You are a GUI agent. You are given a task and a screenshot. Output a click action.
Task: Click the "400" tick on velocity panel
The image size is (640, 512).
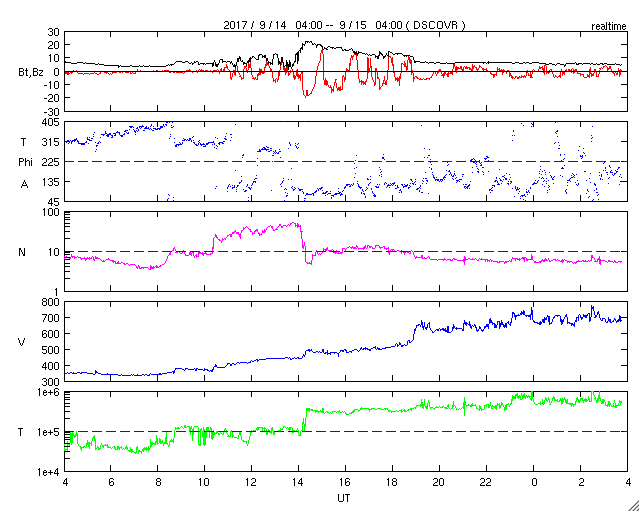click(51, 366)
